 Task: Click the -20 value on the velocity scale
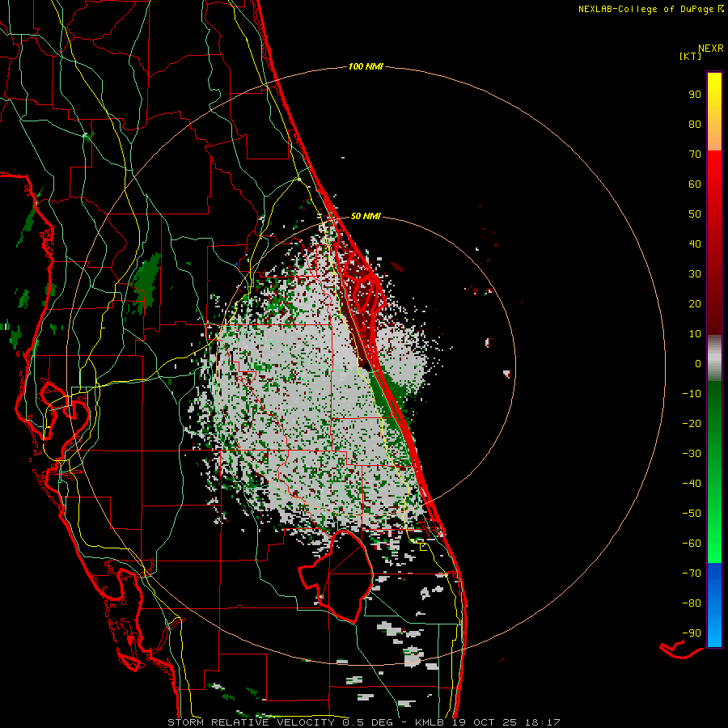coord(692,424)
